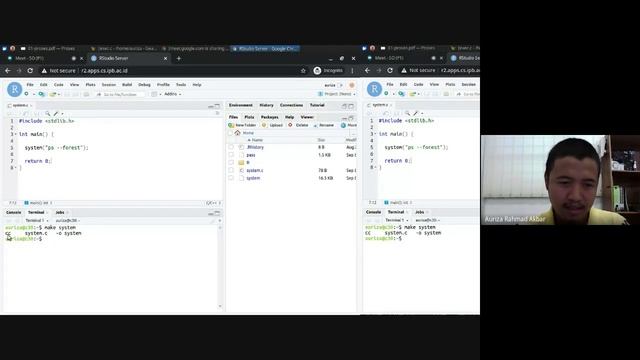The image size is (640, 360).
Task: Open the main() int function navigator
Action: pyautogui.click(x=38, y=202)
